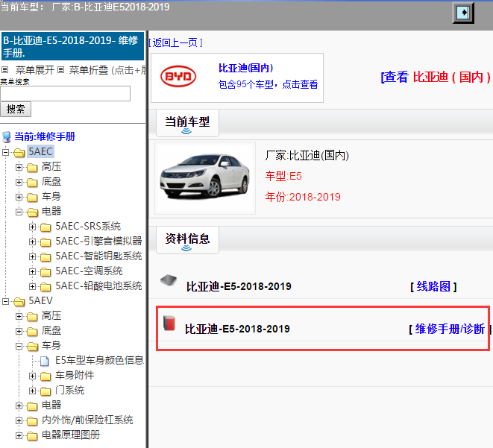Open the 当前车型 tab
493x448 pixels.
(x=187, y=123)
